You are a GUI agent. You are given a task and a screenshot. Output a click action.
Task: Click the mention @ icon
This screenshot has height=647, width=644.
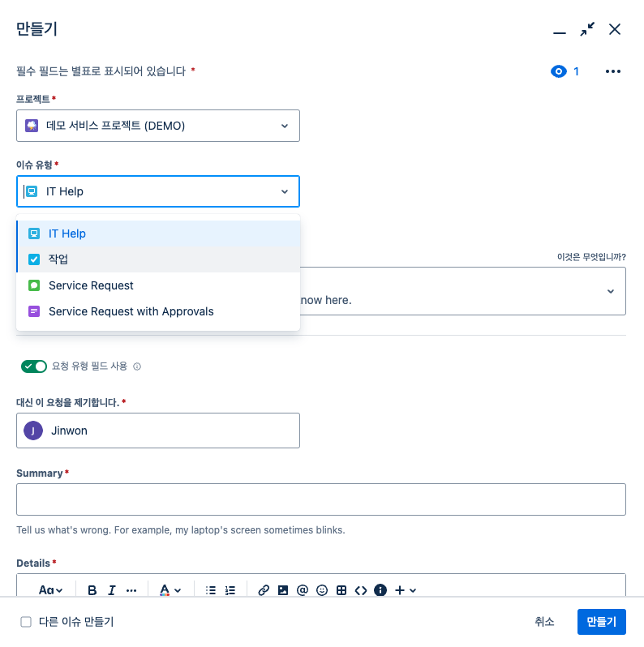(x=303, y=590)
